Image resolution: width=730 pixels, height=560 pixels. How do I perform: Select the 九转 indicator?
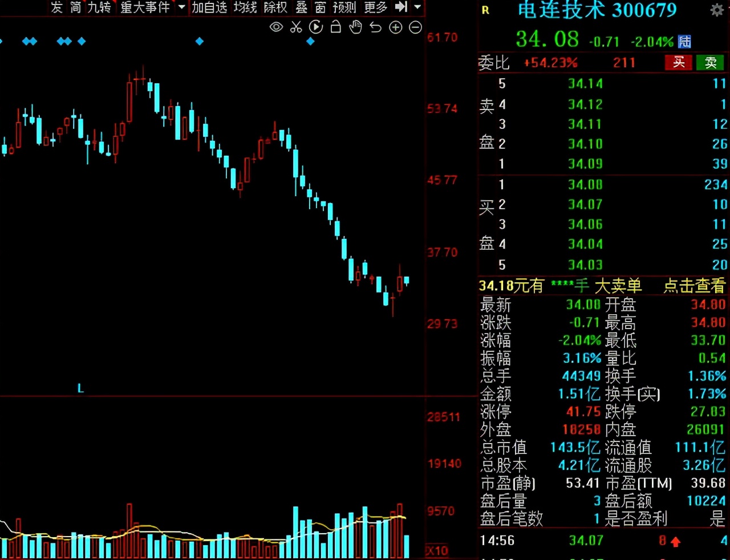click(x=99, y=7)
